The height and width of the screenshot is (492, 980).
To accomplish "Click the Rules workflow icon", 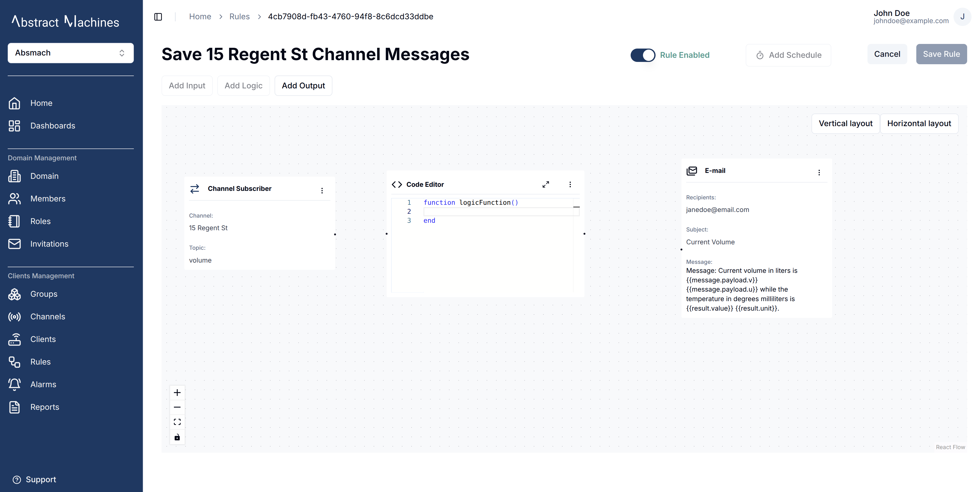I will [14, 362].
